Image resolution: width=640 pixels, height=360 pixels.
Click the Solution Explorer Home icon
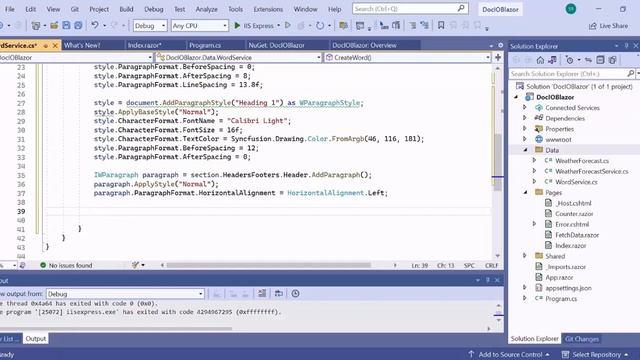[x=540, y=60]
